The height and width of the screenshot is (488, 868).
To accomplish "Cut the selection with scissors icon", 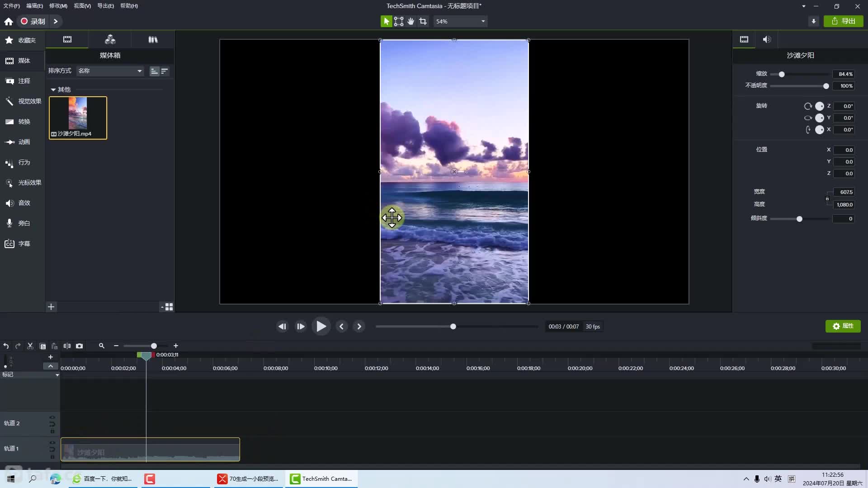I will (30, 346).
